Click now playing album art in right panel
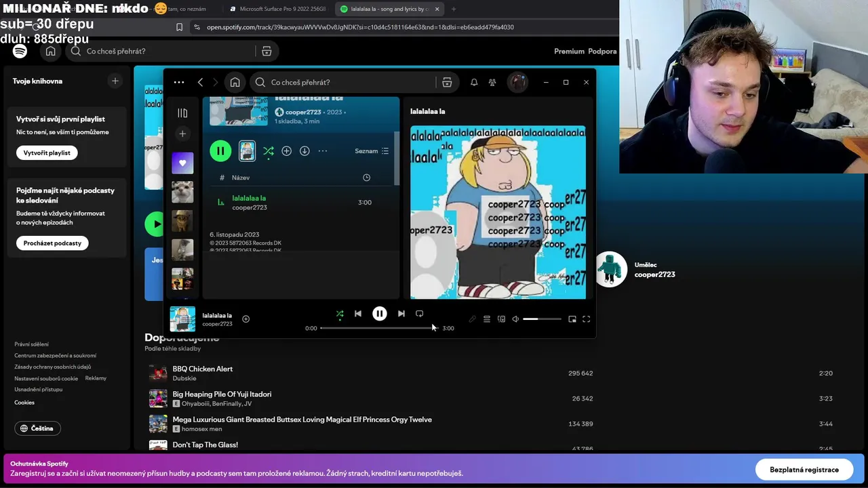 [498, 212]
